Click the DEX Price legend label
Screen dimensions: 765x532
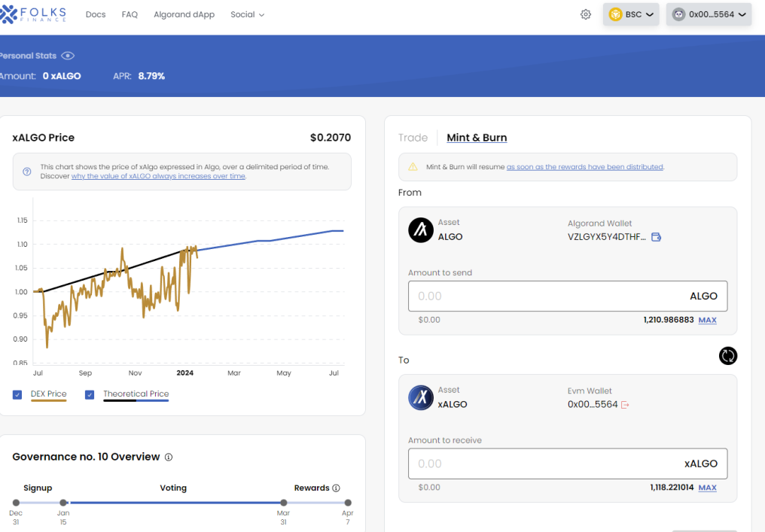tap(48, 394)
